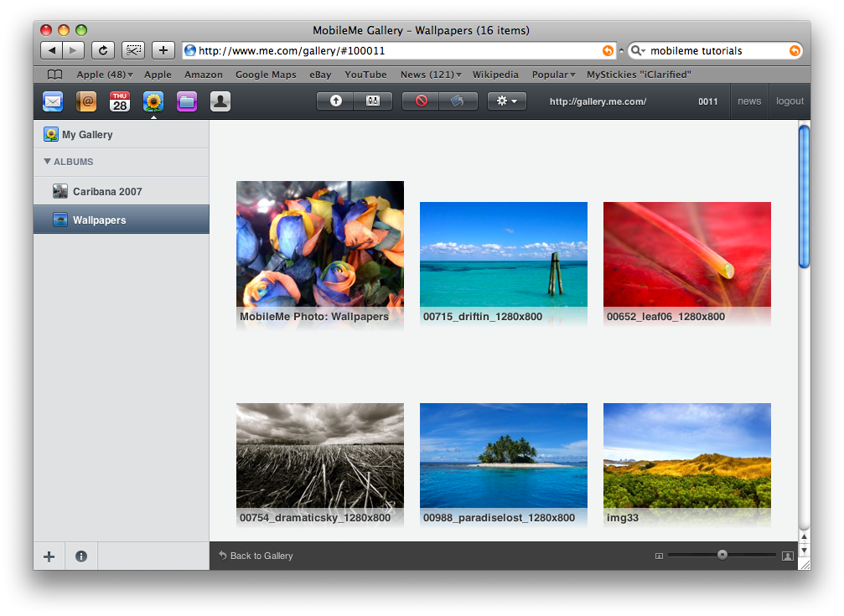Open the MobileMe Mail app icon
The image size is (844, 616).
(53, 101)
